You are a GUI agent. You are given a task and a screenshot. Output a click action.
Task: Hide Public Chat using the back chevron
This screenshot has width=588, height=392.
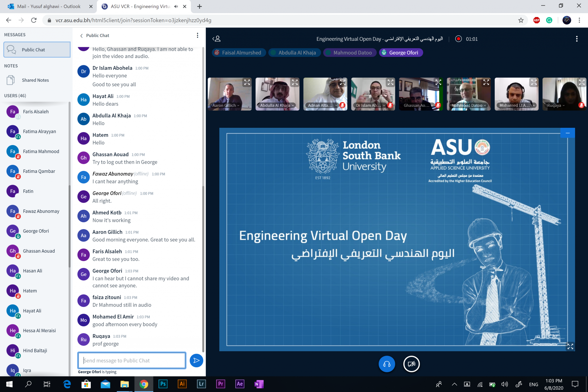[x=82, y=36]
